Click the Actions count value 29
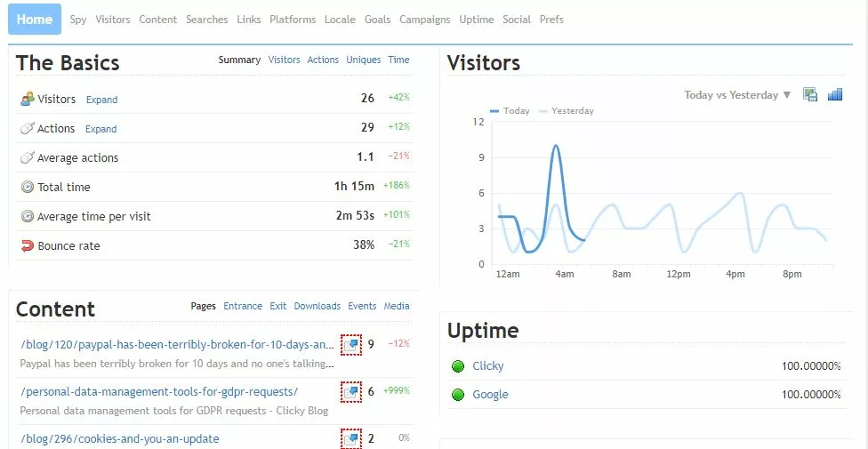 point(367,128)
